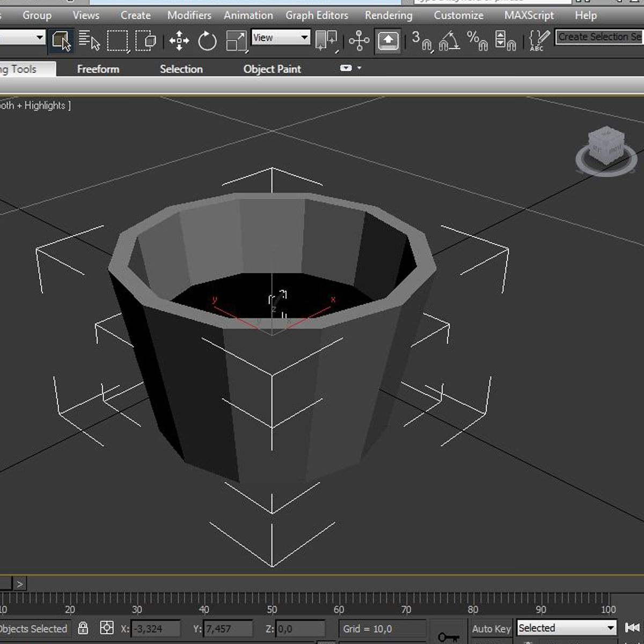This screenshot has width=644, height=644.
Task: Open the View reference coordinate dropdown
Action: coord(281,38)
